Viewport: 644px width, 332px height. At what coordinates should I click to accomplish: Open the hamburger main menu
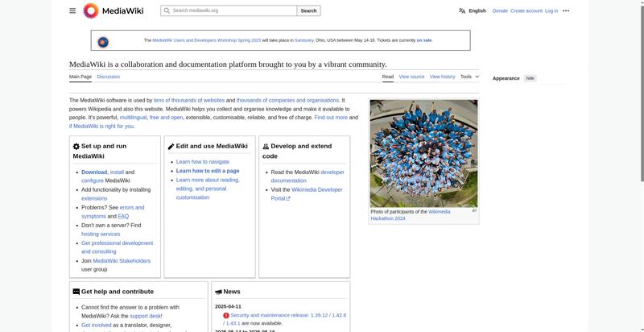pyautogui.click(x=72, y=10)
